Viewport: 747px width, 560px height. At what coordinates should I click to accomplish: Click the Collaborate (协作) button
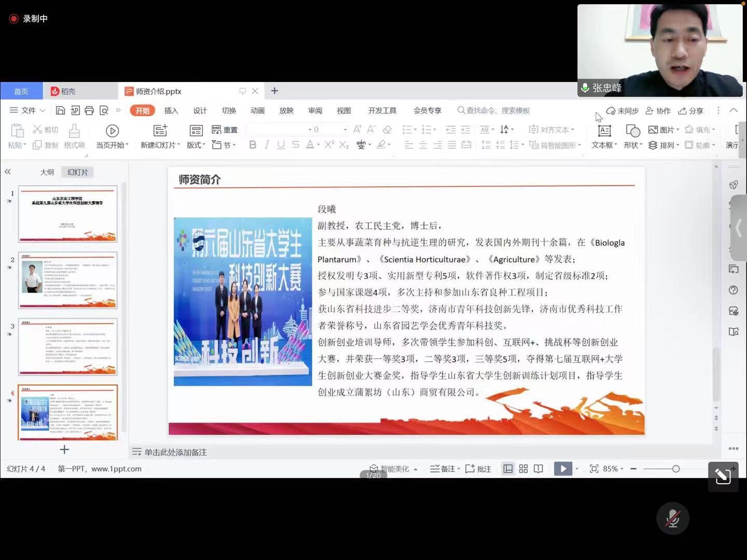click(658, 110)
